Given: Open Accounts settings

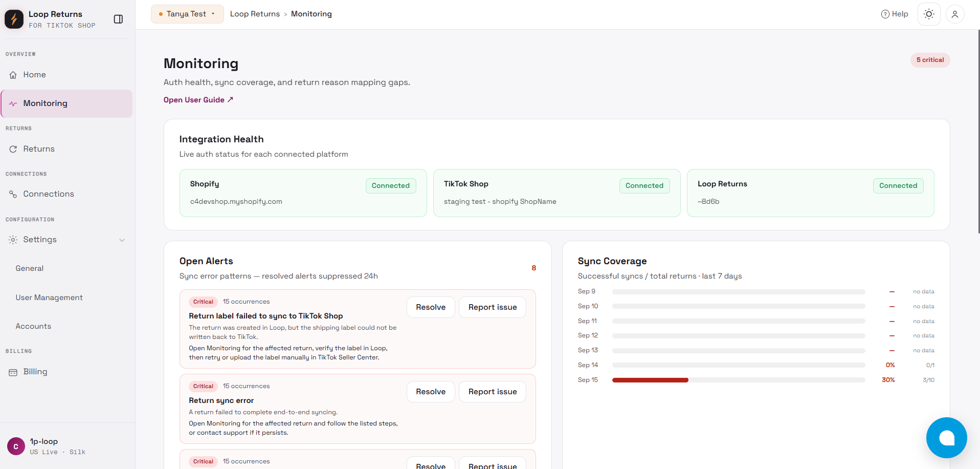Looking at the screenshot, I should pos(33,326).
